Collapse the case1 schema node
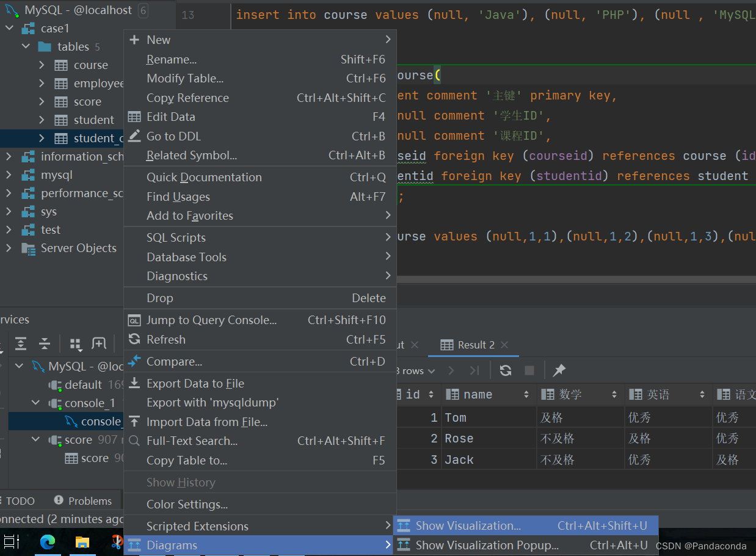 [x=10, y=29]
